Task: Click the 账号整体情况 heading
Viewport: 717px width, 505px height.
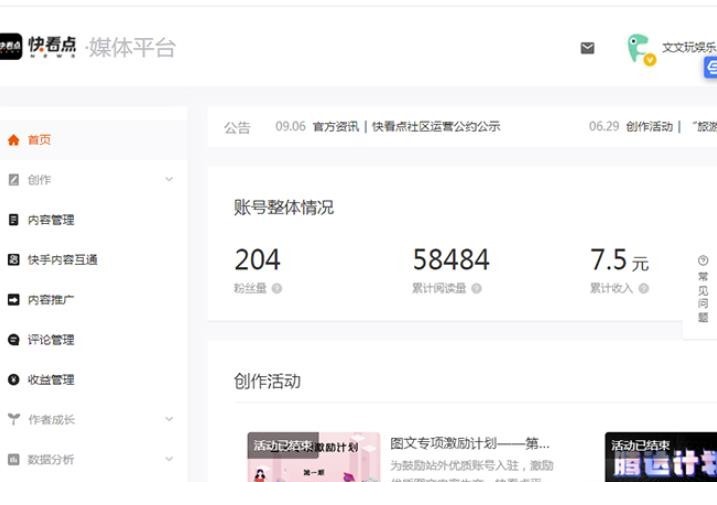Action: coord(284,207)
